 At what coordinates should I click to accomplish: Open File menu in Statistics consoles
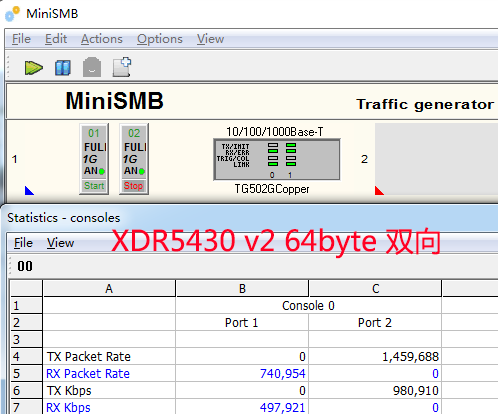(x=23, y=243)
